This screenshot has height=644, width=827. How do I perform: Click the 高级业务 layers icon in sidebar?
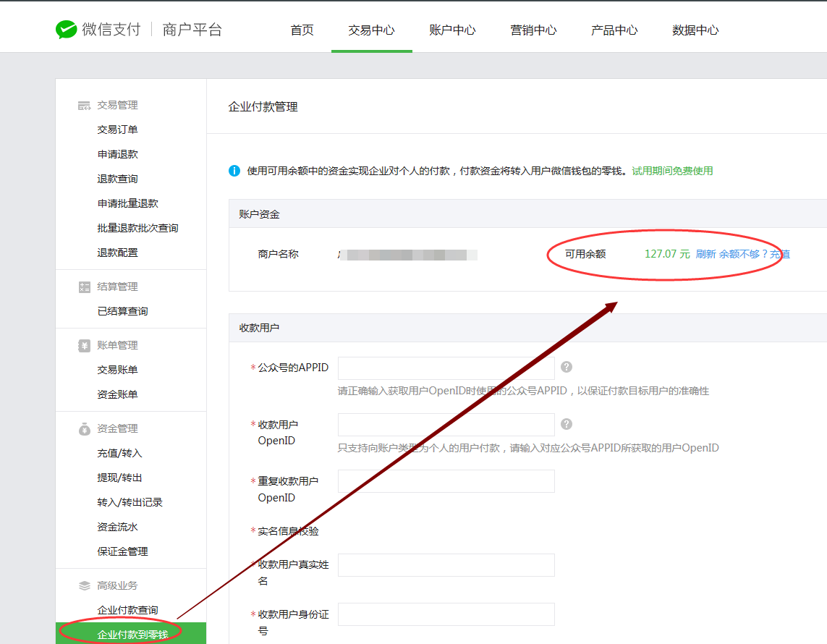[x=84, y=586]
